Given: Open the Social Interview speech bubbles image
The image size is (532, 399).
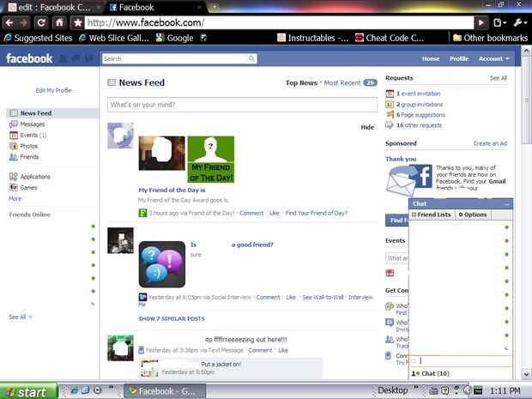Looking at the screenshot, I should coord(162,264).
